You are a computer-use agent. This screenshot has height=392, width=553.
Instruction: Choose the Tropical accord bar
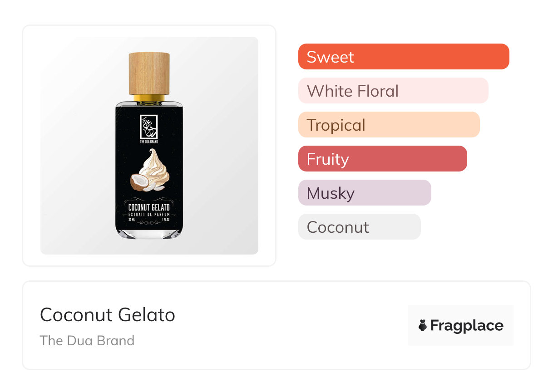click(x=389, y=125)
